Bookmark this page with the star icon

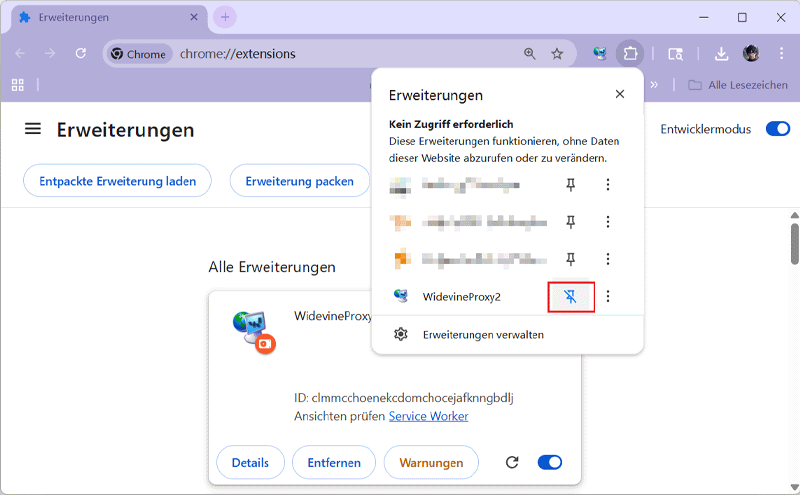pyautogui.click(x=557, y=54)
